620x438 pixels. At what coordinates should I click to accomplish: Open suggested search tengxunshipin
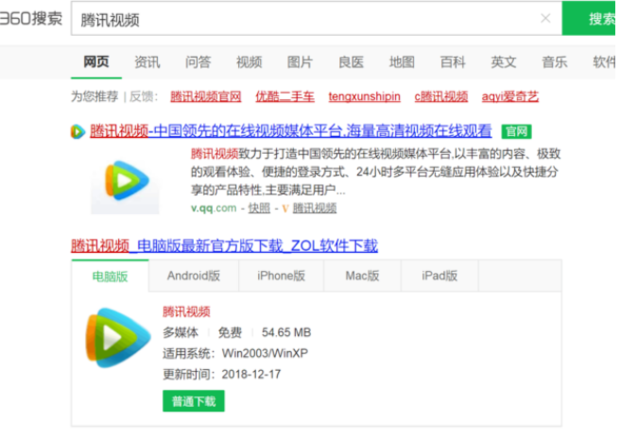(364, 96)
